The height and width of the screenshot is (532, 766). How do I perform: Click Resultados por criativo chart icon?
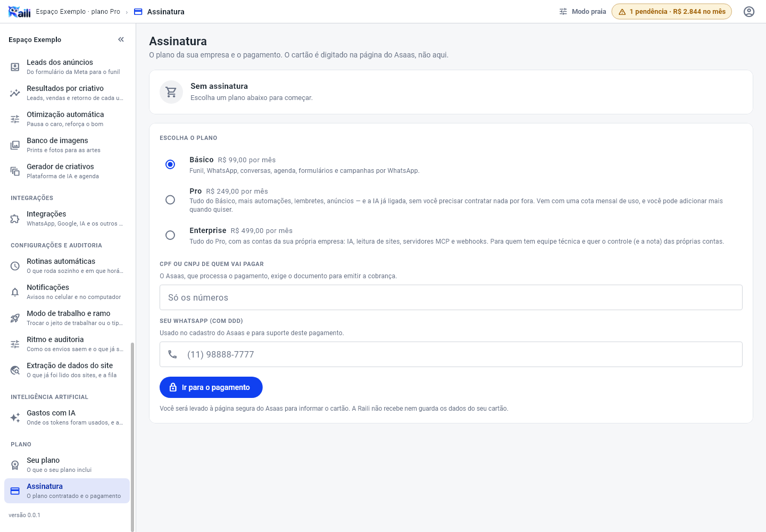[x=15, y=93]
